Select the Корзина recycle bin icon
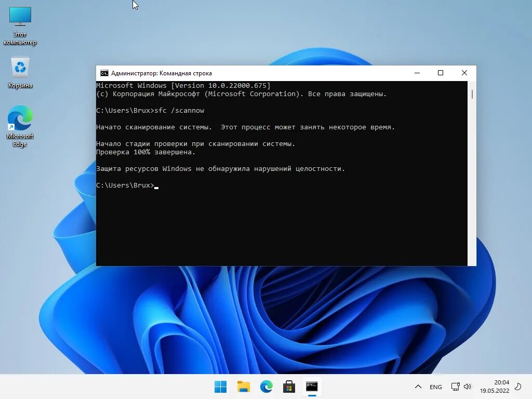532x399 pixels. 20,73
